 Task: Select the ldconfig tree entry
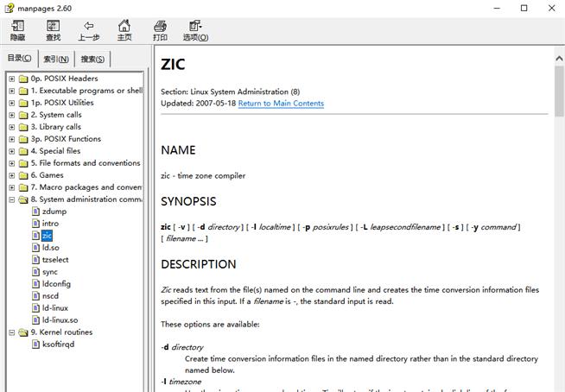[56, 284]
